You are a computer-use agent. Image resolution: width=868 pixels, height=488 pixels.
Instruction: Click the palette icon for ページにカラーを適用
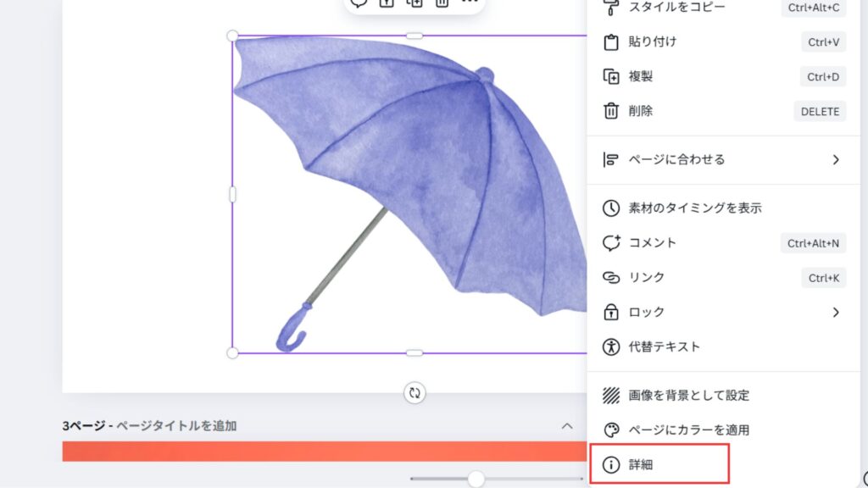(610, 430)
